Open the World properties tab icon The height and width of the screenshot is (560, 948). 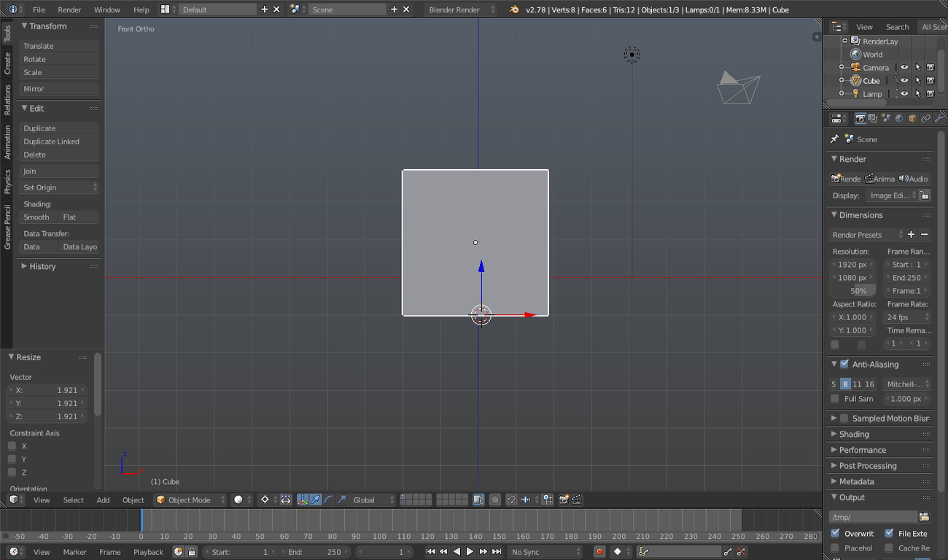point(899,118)
